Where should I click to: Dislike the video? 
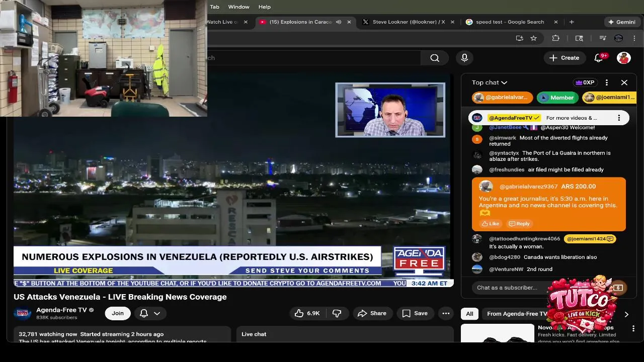click(337, 313)
